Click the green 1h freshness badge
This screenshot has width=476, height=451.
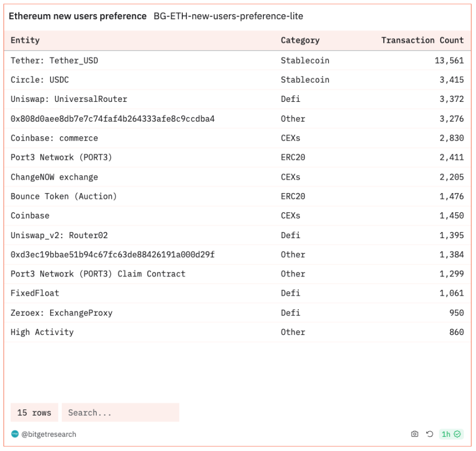click(x=451, y=434)
